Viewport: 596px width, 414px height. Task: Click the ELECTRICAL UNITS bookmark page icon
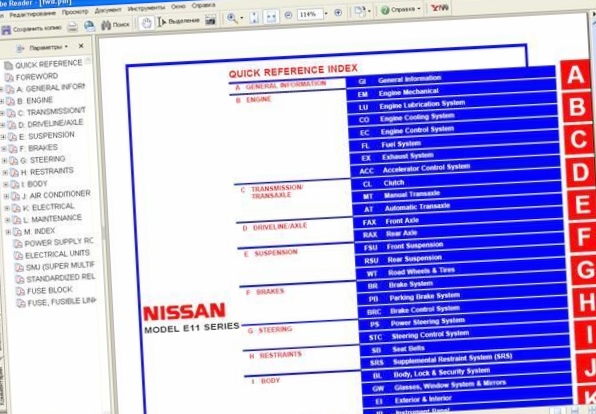pyautogui.click(x=18, y=255)
